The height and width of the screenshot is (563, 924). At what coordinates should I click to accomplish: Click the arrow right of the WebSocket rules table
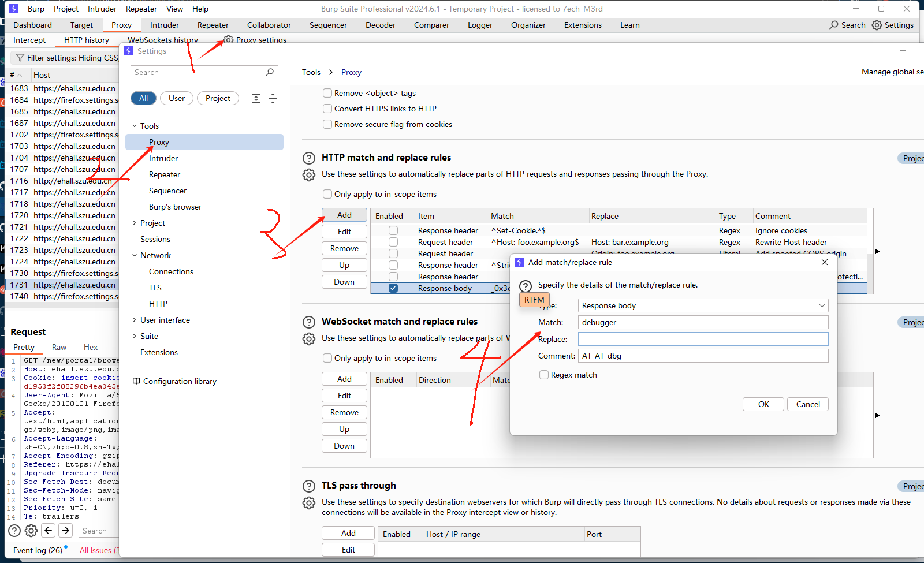point(877,415)
